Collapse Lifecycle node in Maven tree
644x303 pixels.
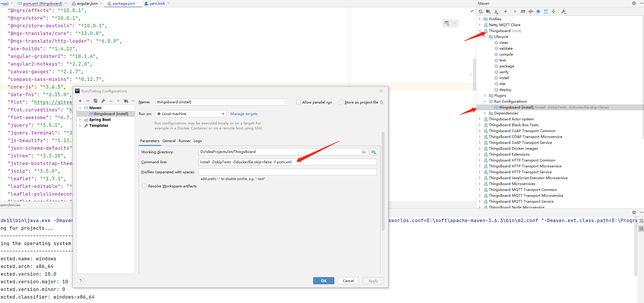[485, 37]
